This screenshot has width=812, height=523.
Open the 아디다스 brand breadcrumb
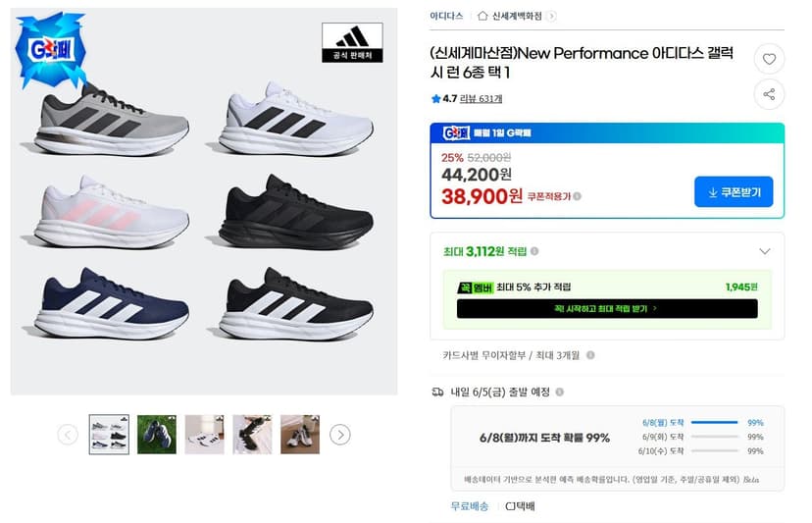pyautogui.click(x=446, y=16)
